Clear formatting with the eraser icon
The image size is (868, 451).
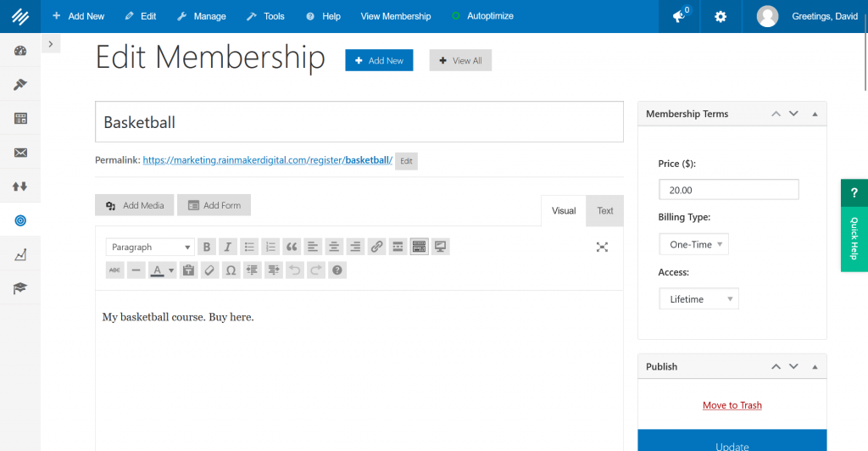coord(209,270)
